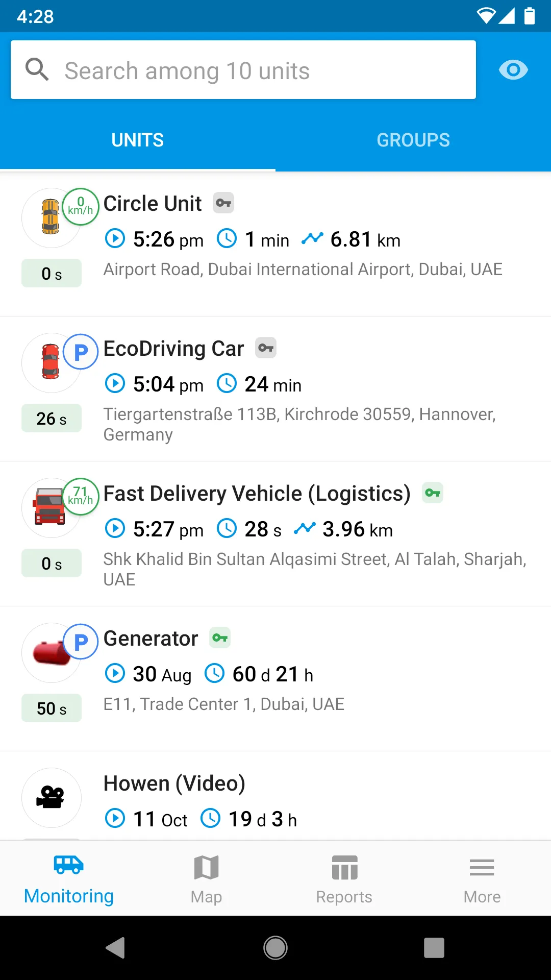Switch to the Groups tab
551x980 pixels.
(413, 140)
